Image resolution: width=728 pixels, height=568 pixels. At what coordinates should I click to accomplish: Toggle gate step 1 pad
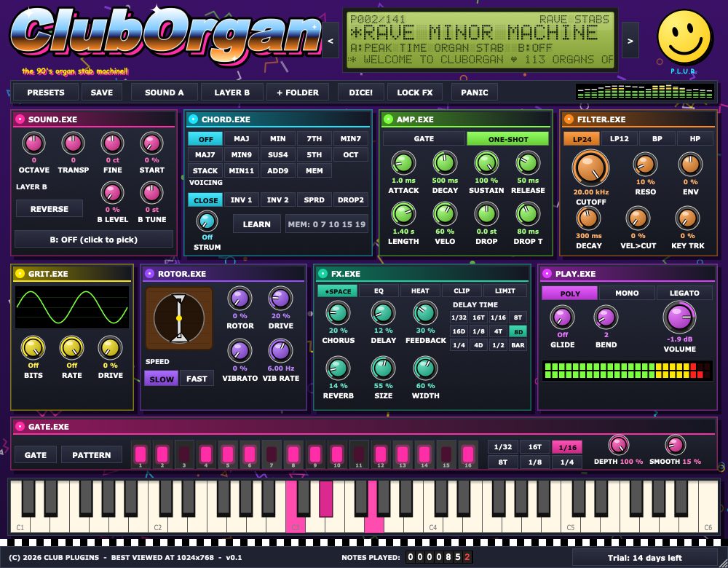click(141, 454)
